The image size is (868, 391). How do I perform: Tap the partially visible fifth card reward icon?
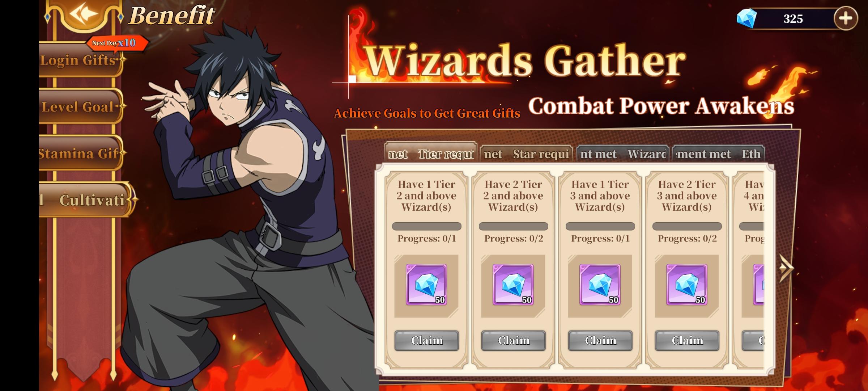[758, 285]
